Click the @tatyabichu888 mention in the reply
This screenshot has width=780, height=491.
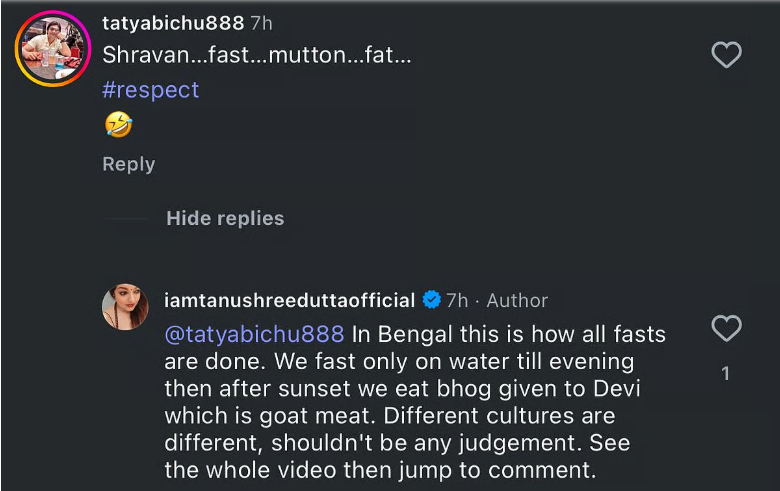click(x=254, y=333)
